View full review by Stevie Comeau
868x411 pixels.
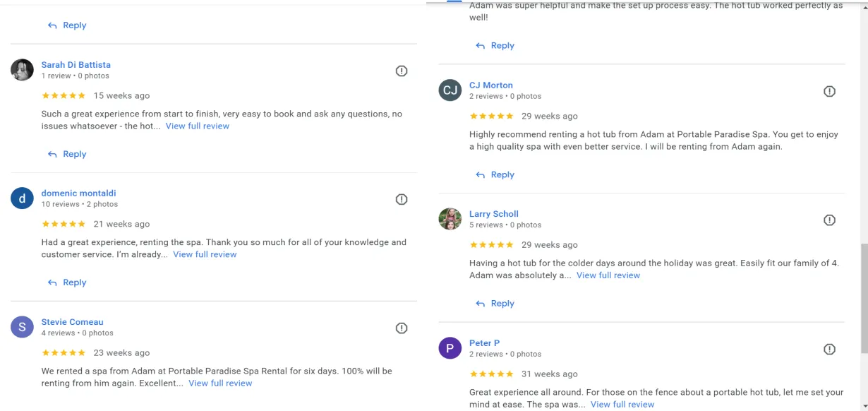pos(220,383)
